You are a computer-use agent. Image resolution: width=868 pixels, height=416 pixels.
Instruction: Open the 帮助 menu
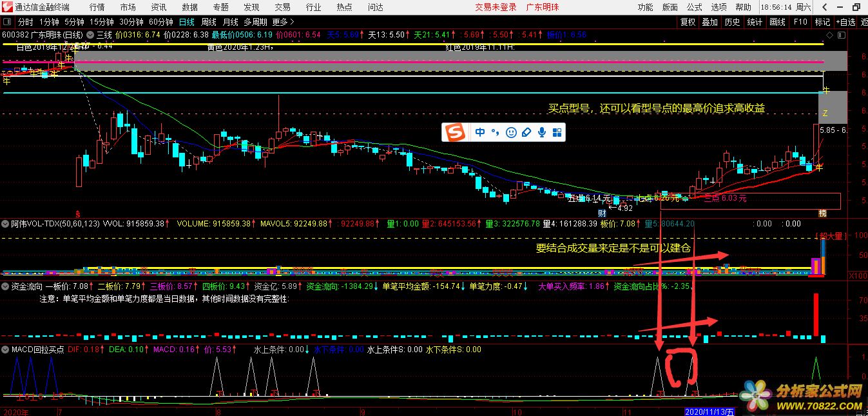pyautogui.click(x=743, y=7)
